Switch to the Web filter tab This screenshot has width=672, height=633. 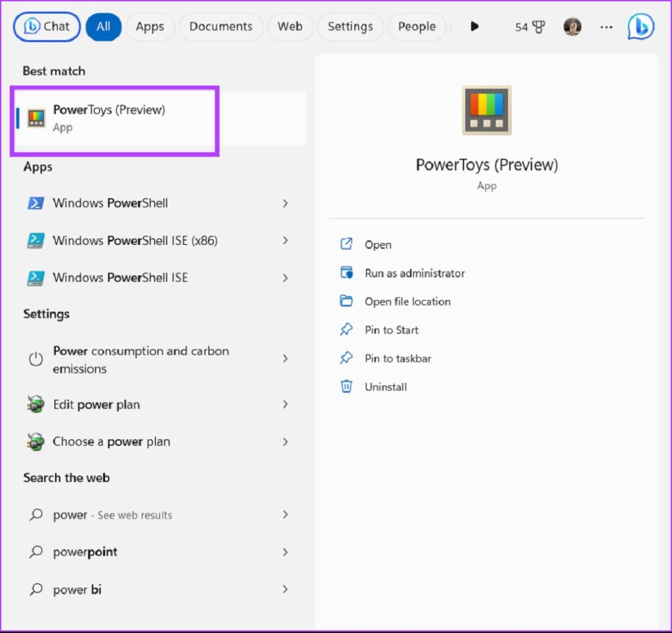tap(289, 26)
